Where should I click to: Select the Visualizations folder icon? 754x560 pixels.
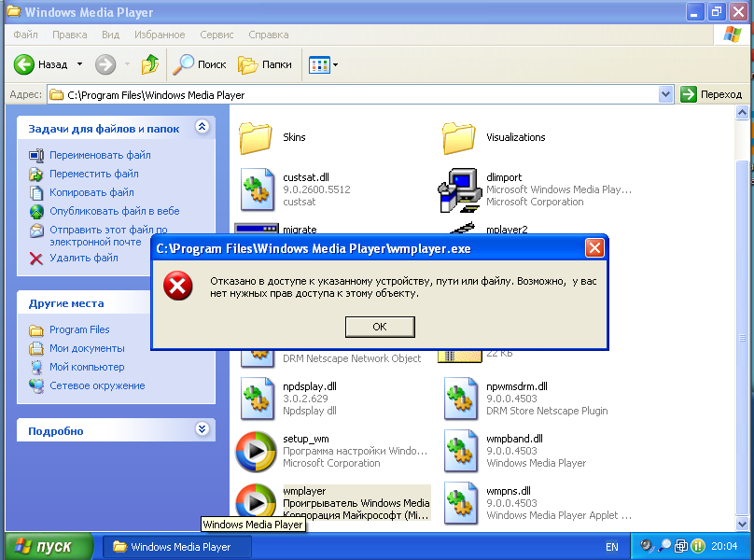[x=459, y=138]
